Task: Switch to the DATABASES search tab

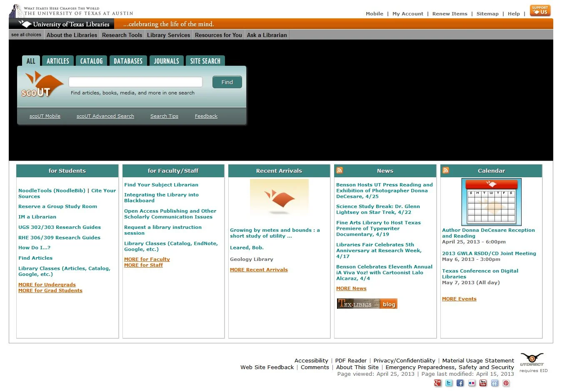Action: (x=128, y=61)
